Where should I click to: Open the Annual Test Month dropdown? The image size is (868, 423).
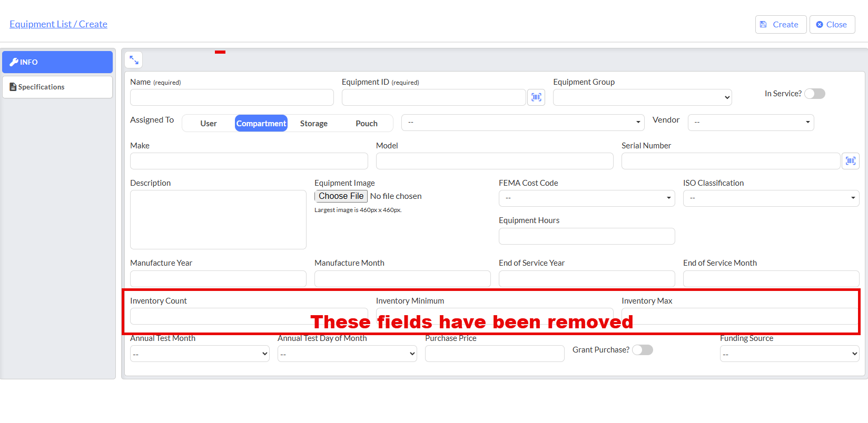click(200, 354)
